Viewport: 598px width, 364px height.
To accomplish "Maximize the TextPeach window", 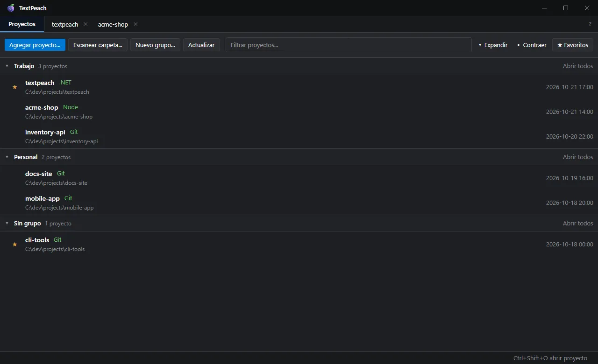I will (566, 8).
